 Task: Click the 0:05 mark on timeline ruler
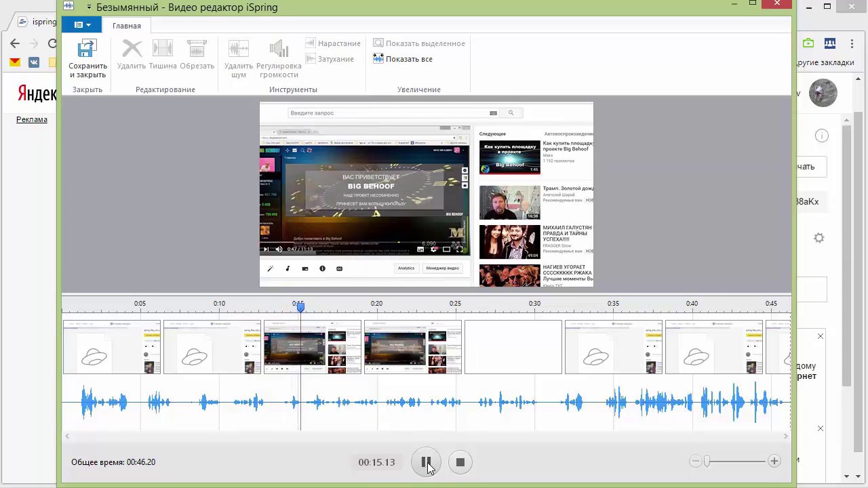pyautogui.click(x=140, y=304)
